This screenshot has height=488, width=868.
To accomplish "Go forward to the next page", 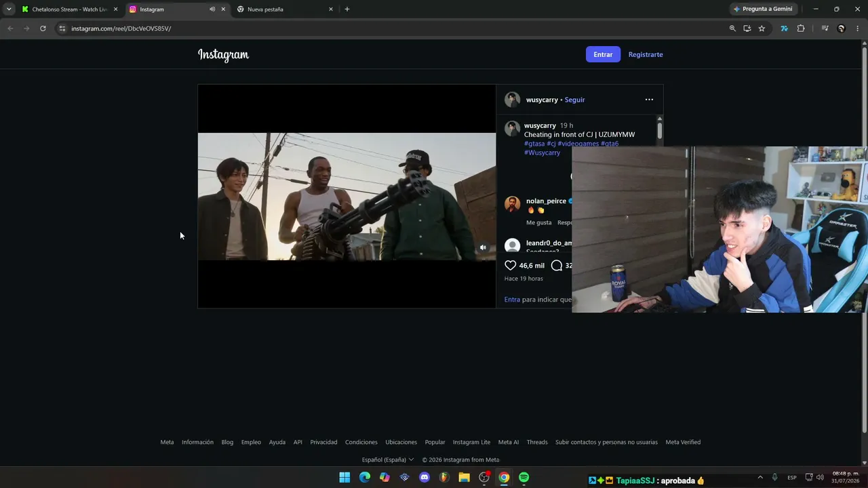I will 26,28.
